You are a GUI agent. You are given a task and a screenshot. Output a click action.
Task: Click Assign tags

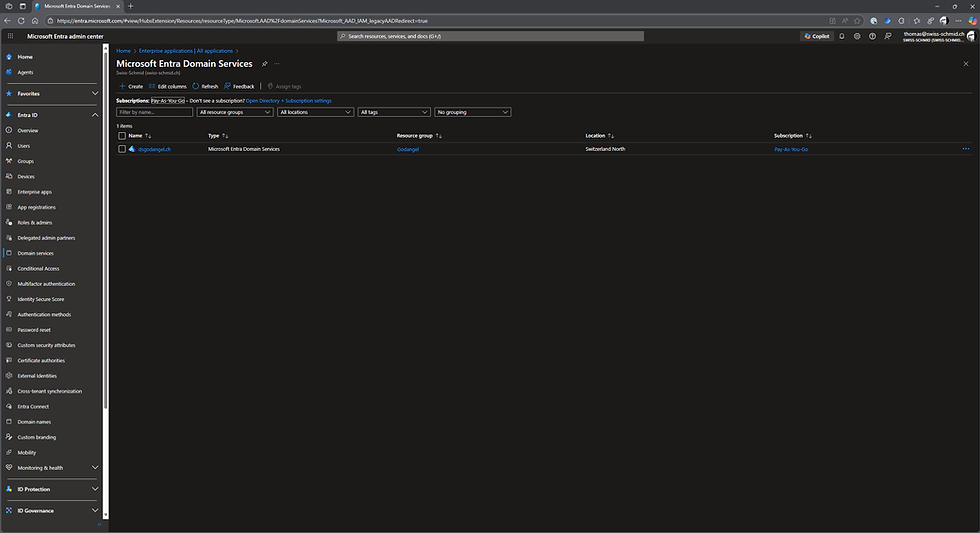coord(284,86)
